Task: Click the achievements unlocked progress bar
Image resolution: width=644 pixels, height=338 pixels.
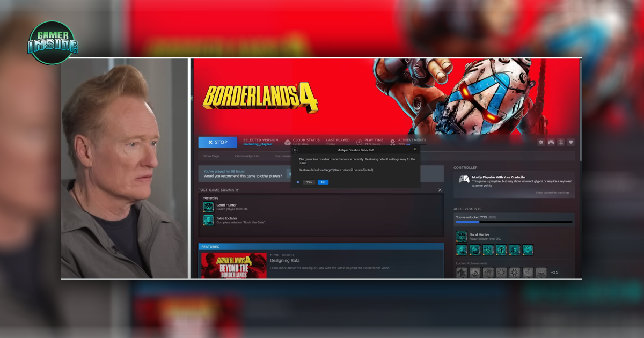Action: (x=514, y=222)
